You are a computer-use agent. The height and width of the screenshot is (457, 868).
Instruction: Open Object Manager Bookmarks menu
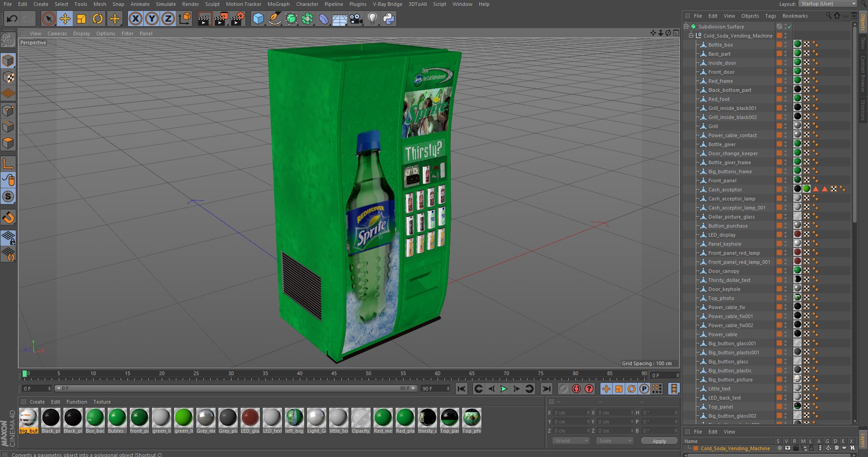click(795, 16)
